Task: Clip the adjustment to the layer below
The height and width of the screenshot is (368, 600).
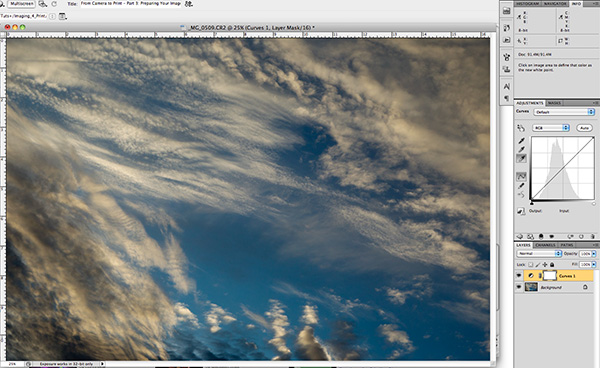Action: [541, 237]
